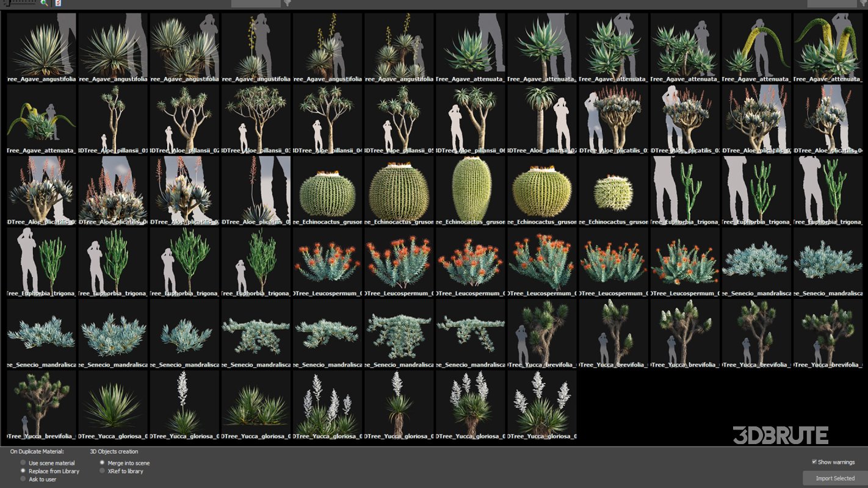Open the right filter funnel icon
This screenshot has height=488, width=868.
point(862,4)
